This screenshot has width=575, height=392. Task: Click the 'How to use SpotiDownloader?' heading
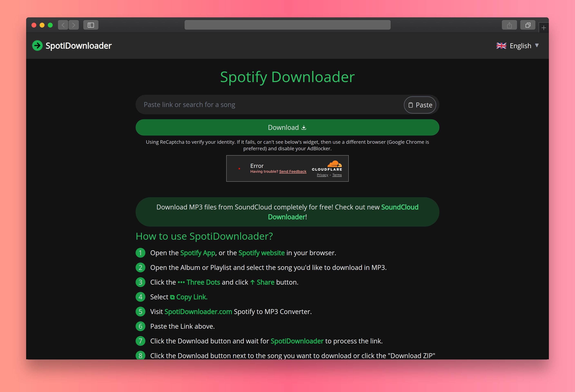click(x=204, y=236)
